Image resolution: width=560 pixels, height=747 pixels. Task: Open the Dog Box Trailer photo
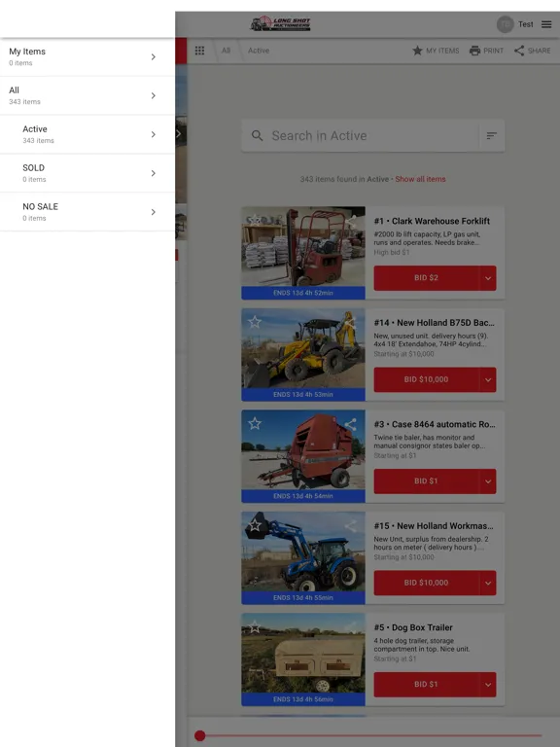[x=303, y=653]
